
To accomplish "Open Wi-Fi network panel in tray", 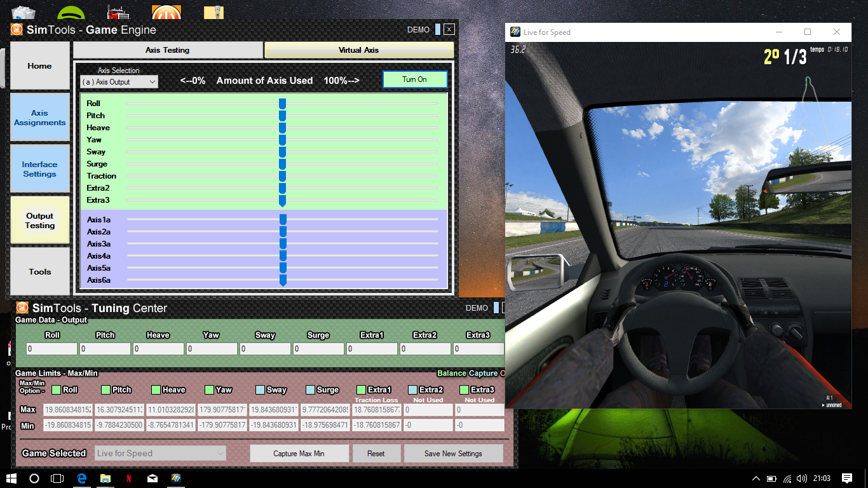I will [x=787, y=478].
